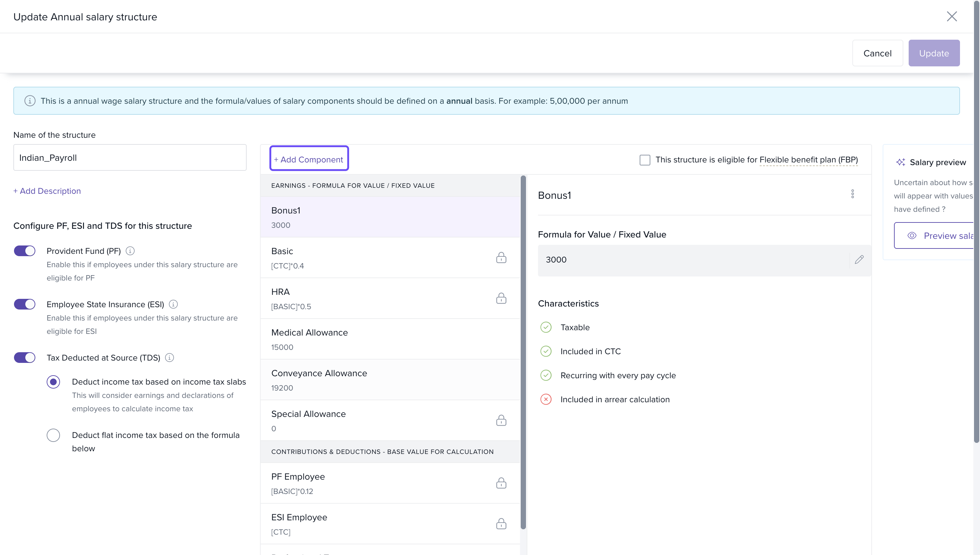Viewport: 980px width, 555px height.
Task: Click info icon beside Tax Deducted at Source
Action: pyautogui.click(x=169, y=358)
